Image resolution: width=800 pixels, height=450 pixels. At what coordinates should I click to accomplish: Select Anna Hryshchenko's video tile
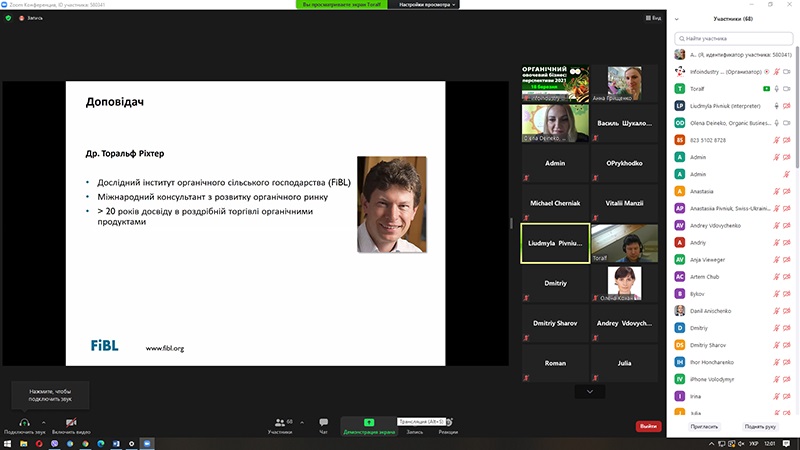click(x=624, y=83)
